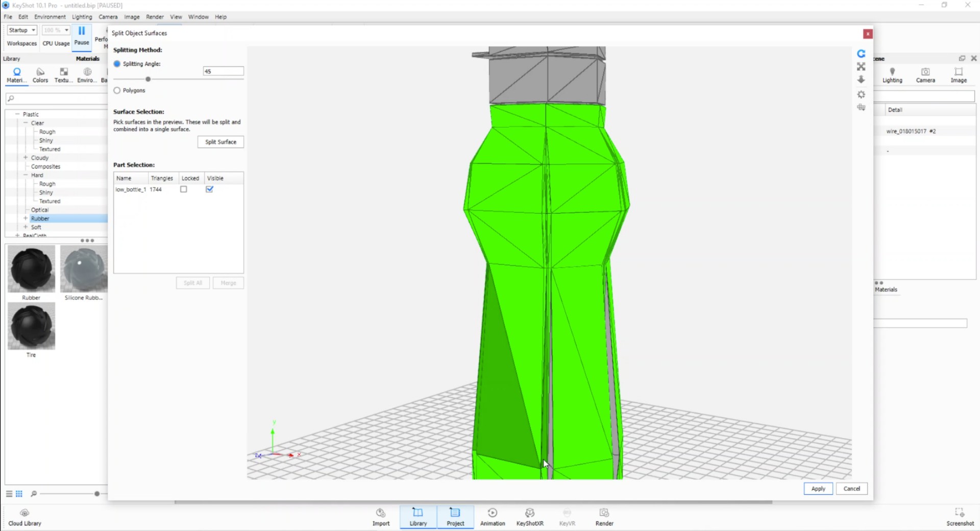
Task: Open the Environments library tab
Action: pyautogui.click(x=86, y=74)
